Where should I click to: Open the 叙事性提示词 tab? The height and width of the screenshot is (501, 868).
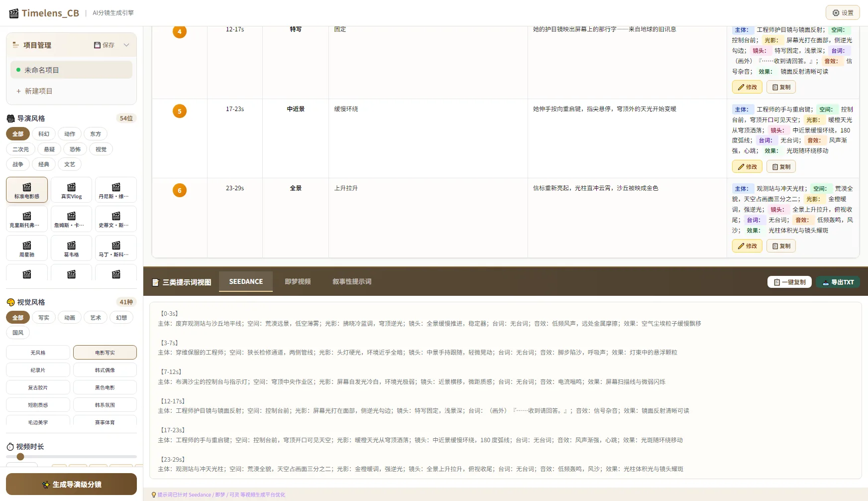click(x=352, y=281)
